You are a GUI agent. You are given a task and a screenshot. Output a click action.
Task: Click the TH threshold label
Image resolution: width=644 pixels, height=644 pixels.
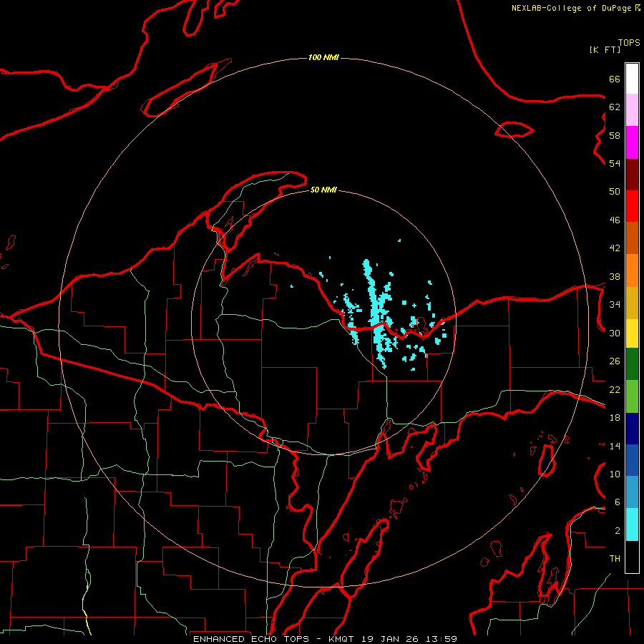(615, 558)
